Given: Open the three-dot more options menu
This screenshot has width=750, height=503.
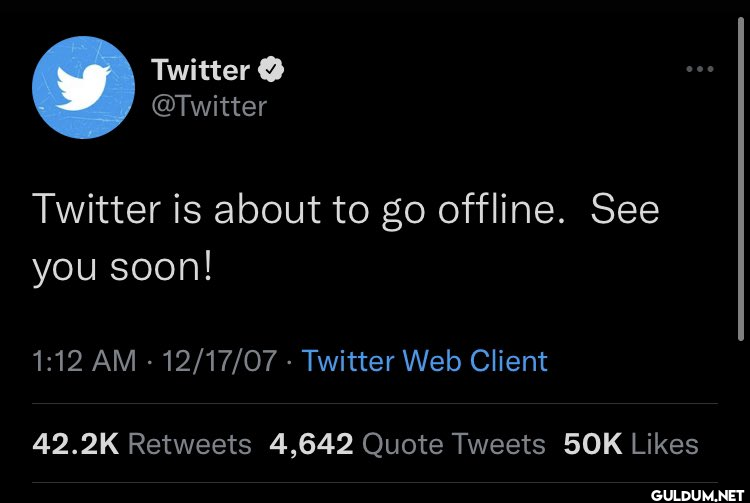Looking at the screenshot, I should point(700,69).
